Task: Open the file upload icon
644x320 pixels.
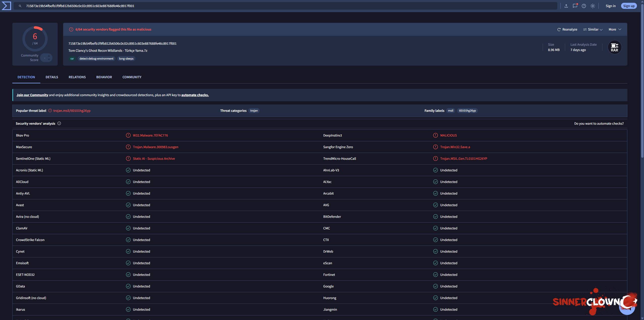Action: [x=566, y=6]
